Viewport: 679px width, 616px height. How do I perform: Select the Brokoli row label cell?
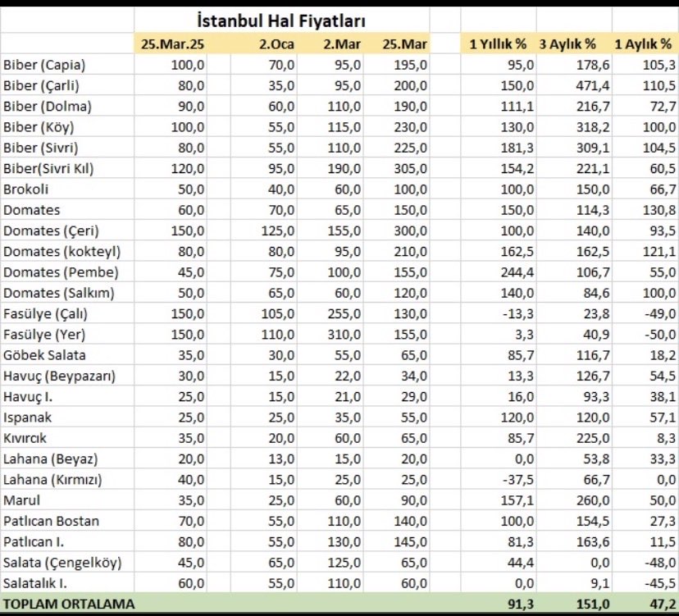click(x=28, y=189)
